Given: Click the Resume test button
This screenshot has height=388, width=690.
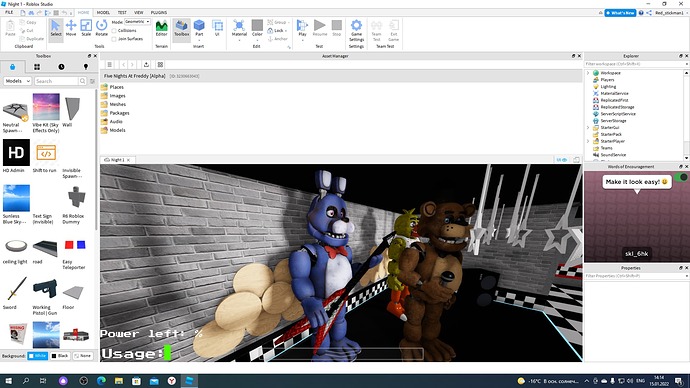Looking at the screenshot, I should 320,28.
